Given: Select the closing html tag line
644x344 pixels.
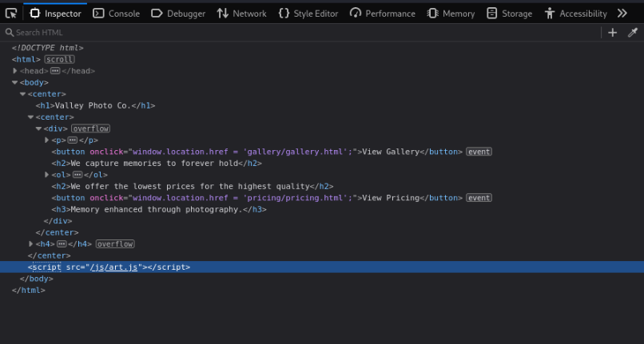Looking at the screenshot, I should tap(28, 291).
